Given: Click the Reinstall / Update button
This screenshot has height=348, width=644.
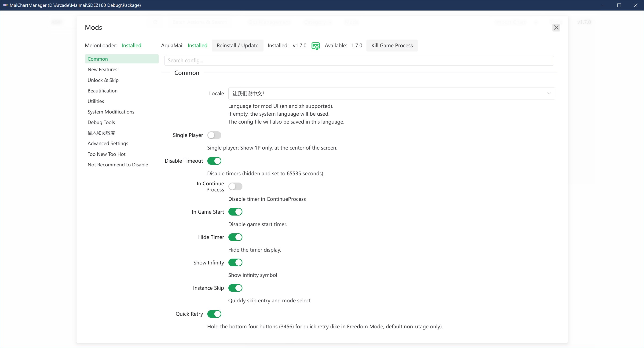Looking at the screenshot, I should (x=237, y=45).
